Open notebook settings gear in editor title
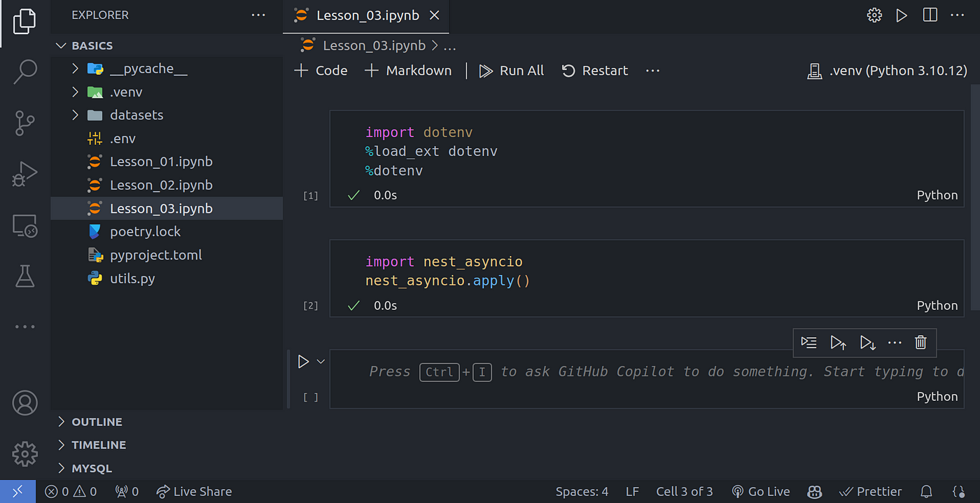This screenshot has height=503, width=980. click(x=874, y=15)
